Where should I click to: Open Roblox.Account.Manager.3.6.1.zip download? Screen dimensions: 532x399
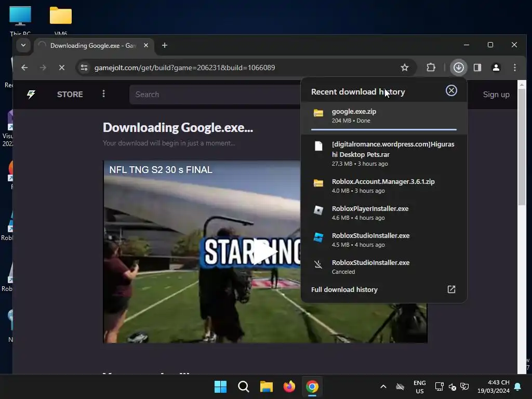(x=384, y=185)
